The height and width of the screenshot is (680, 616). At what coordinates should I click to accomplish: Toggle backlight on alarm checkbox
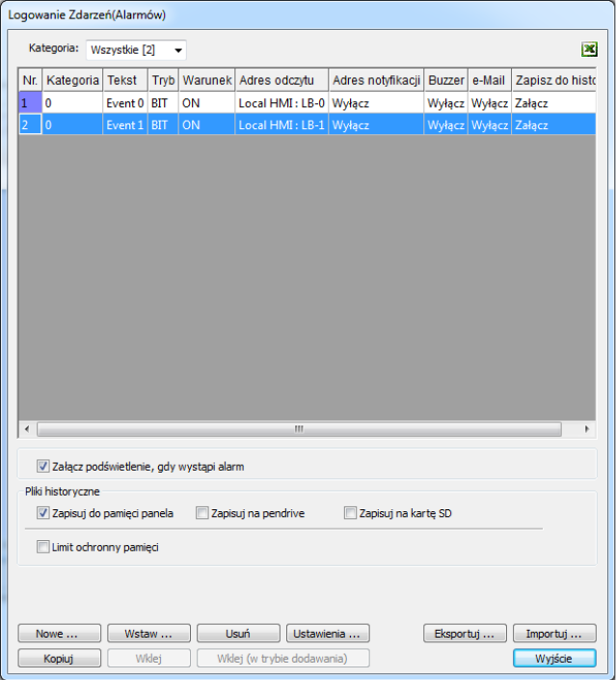click(x=43, y=466)
